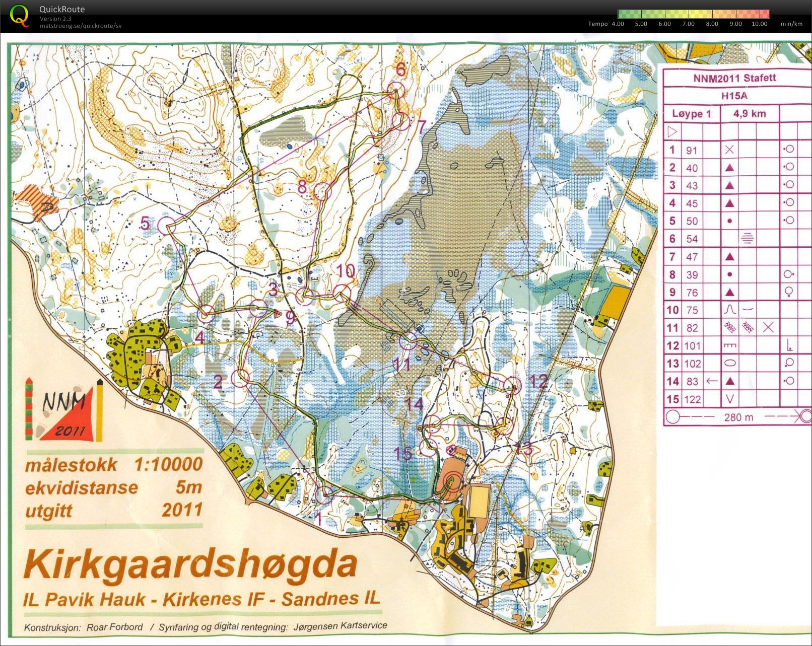Viewport: 812px width, 646px height.
Task: Click the triangle boulder symbol in row 2
Action: 729,168
